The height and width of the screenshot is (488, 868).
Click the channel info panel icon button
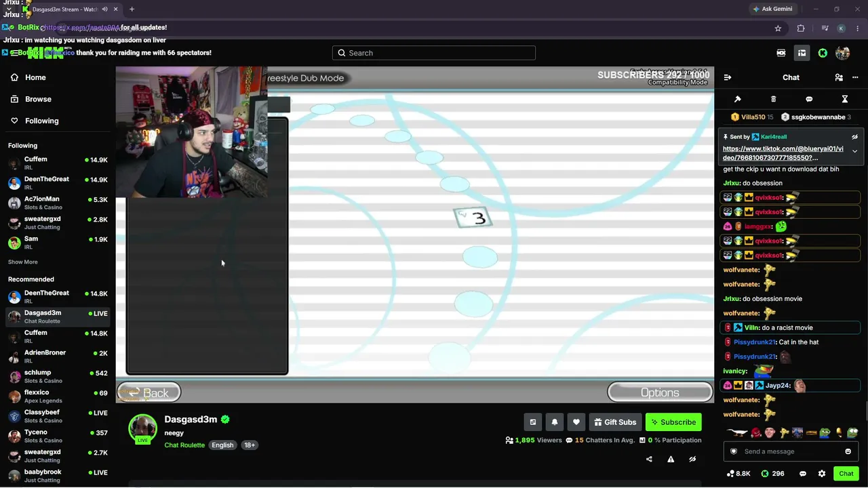coord(533,422)
